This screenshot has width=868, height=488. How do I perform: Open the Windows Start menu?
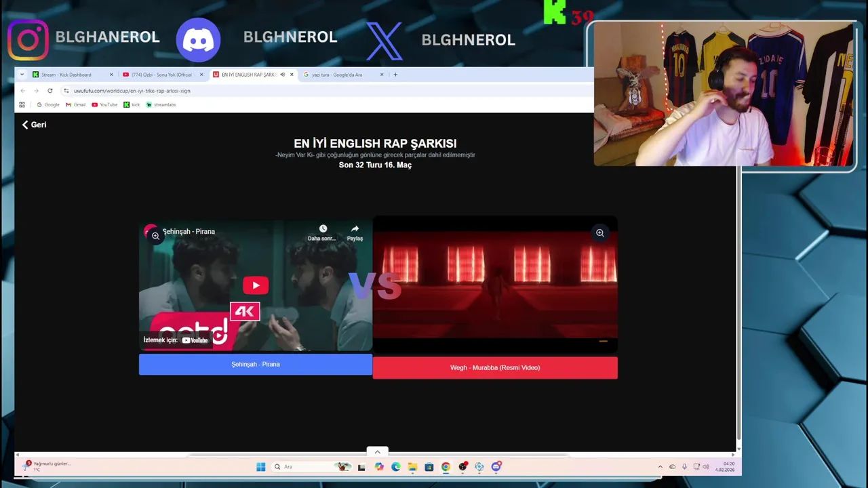point(260,467)
